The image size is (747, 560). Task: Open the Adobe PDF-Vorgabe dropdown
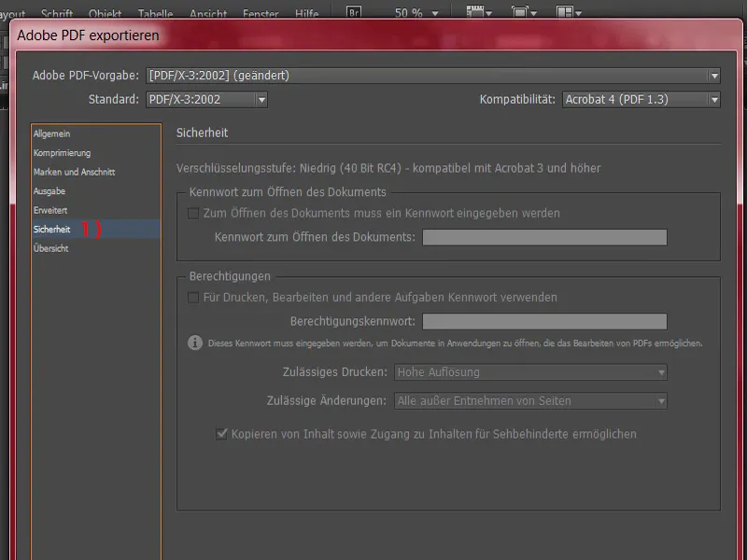433,76
